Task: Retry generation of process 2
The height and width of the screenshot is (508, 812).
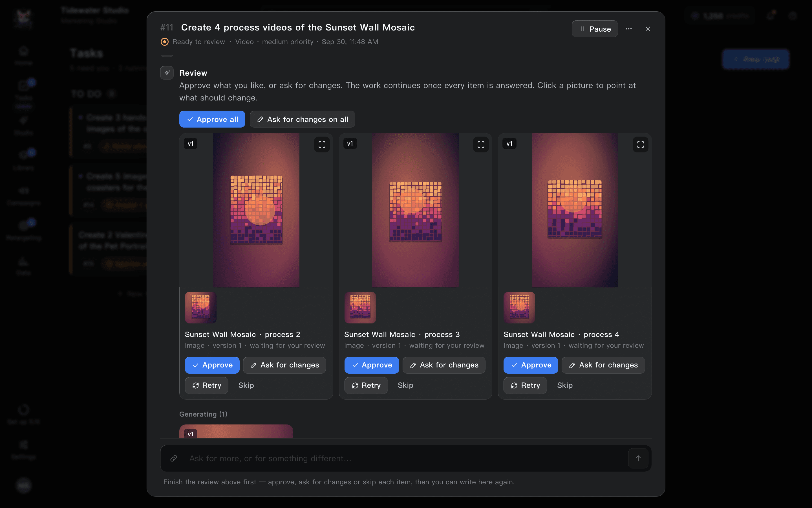Action: coord(207,385)
